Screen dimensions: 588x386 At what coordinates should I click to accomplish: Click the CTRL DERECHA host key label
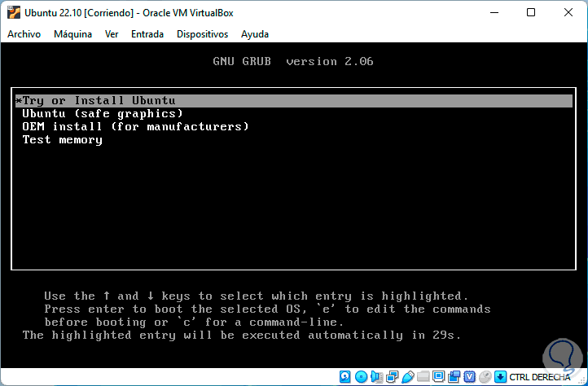[x=540, y=377]
